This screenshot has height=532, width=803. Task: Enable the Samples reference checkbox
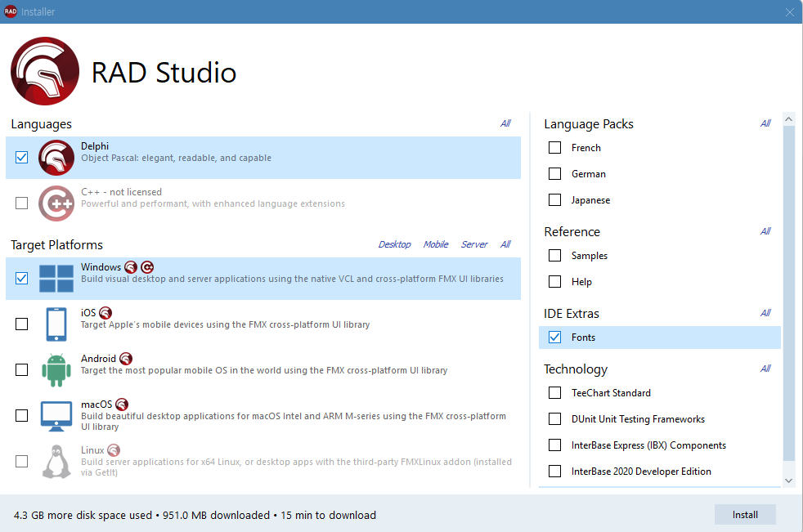tap(554, 255)
